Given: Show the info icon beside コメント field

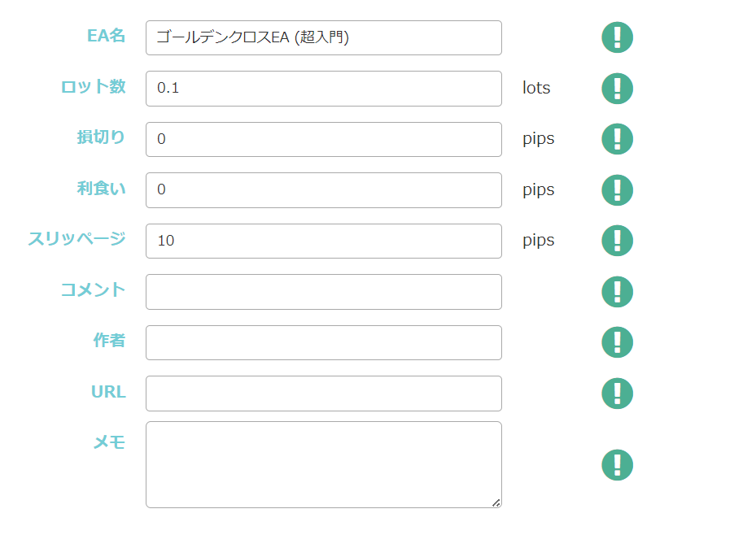Looking at the screenshot, I should [x=617, y=291].
